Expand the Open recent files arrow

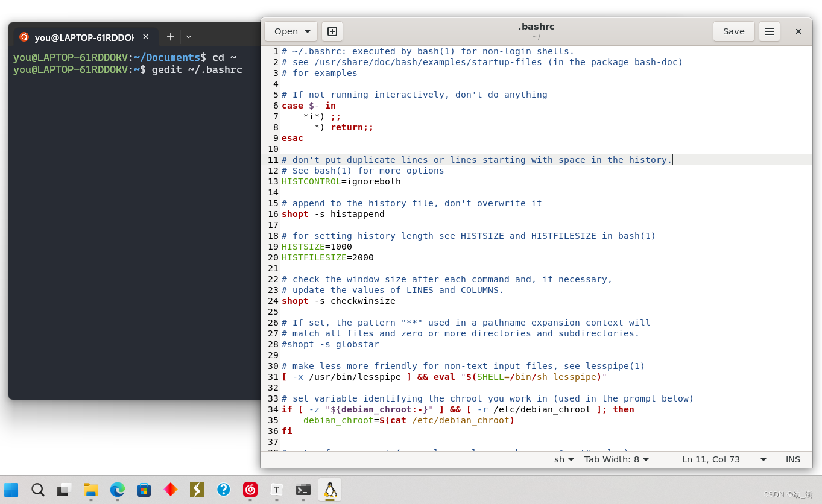(308, 31)
